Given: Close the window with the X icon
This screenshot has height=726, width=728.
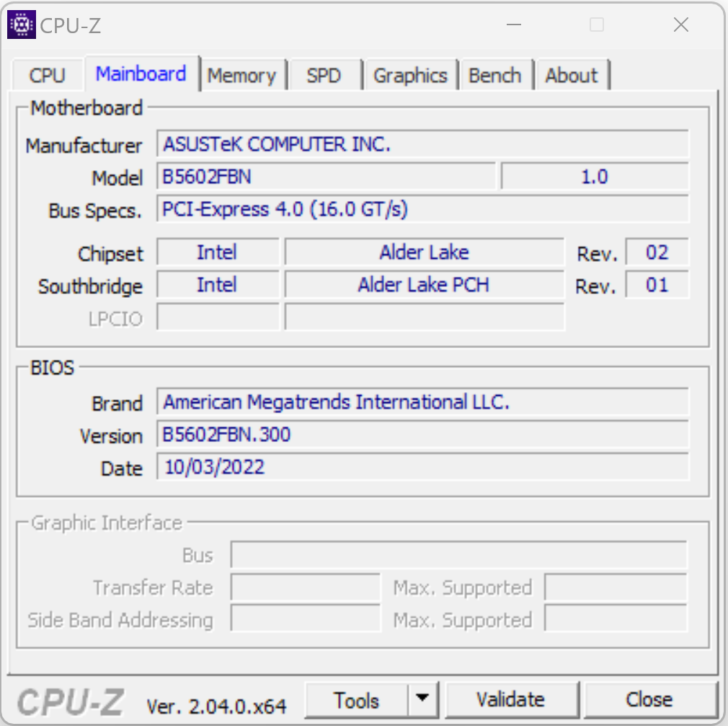Looking at the screenshot, I should point(681,25).
